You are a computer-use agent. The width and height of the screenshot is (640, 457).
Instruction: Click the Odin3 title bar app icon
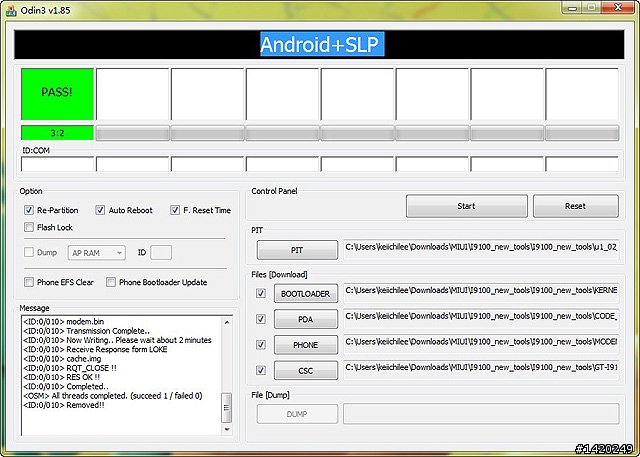tap(11, 9)
